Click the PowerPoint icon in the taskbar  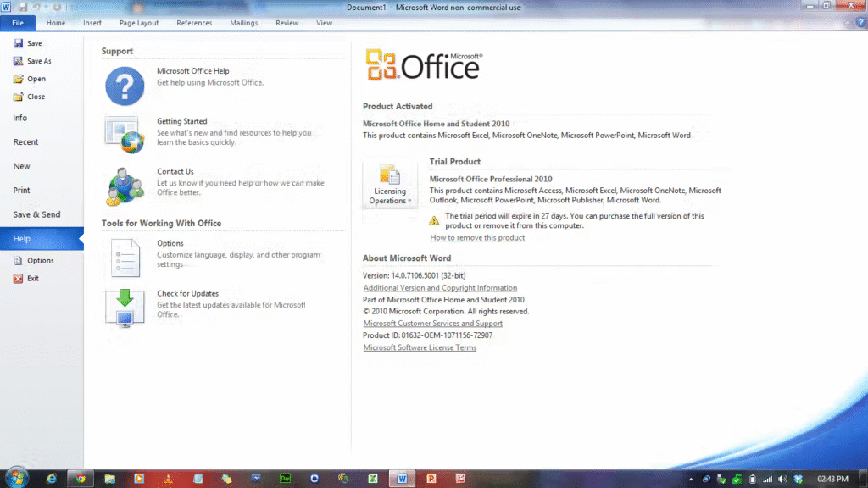pos(431,479)
